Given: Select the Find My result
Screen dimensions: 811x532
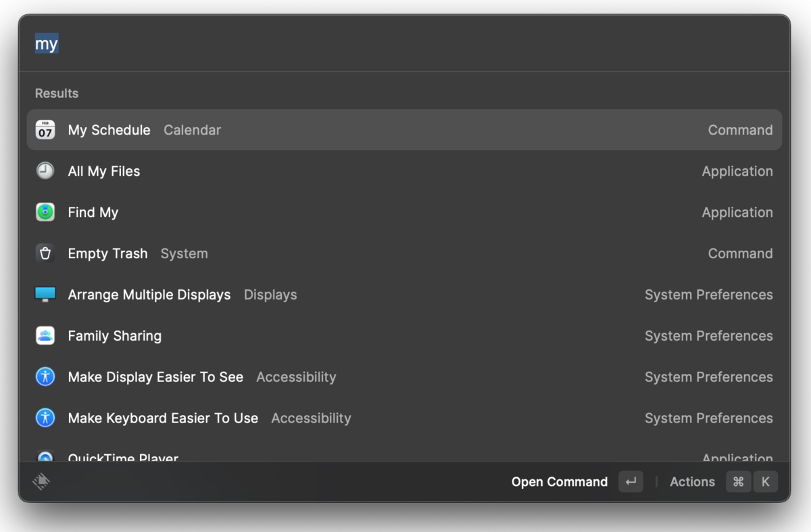Looking at the screenshot, I should (x=404, y=212).
